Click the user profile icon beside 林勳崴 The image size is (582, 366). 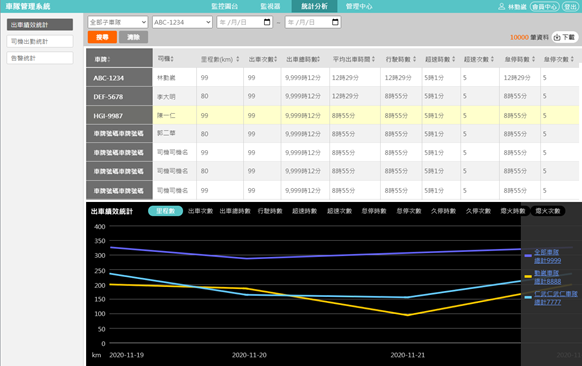pos(501,6)
